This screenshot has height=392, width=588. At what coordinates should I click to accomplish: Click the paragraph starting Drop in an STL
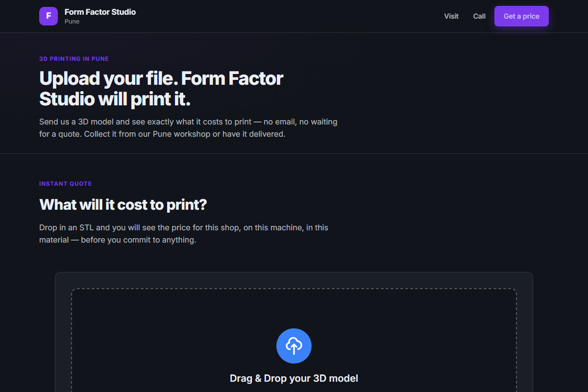point(184,234)
